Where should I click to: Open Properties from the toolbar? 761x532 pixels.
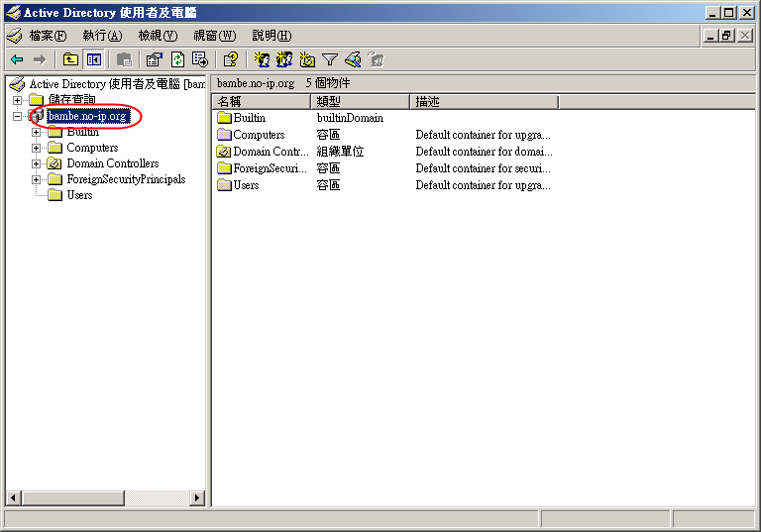pos(154,59)
